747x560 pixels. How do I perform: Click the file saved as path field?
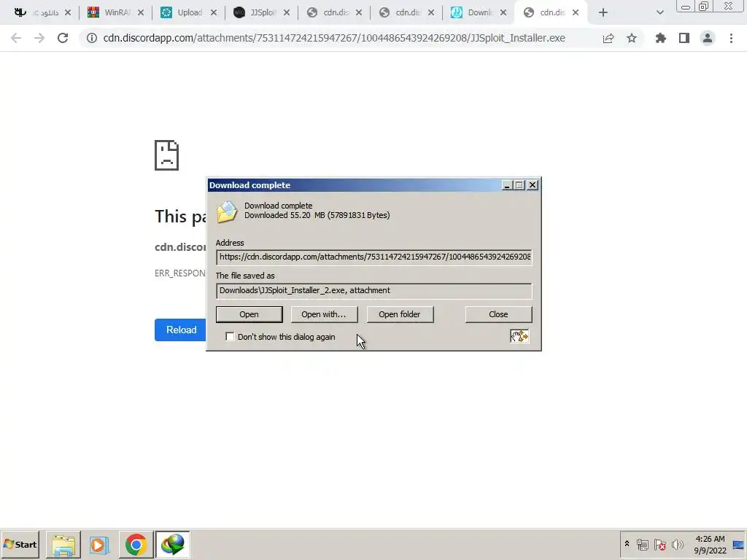tap(374, 291)
